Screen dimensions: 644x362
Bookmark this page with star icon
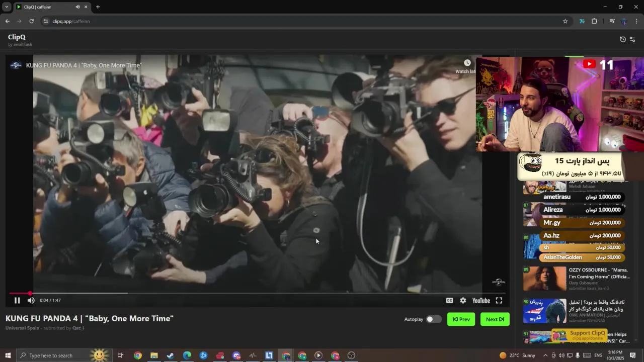point(565,21)
